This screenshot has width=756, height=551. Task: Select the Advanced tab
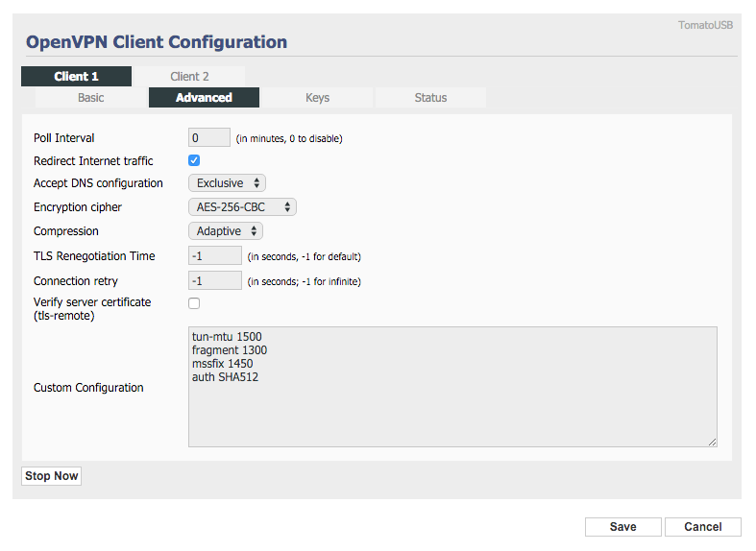coord(204,97)
